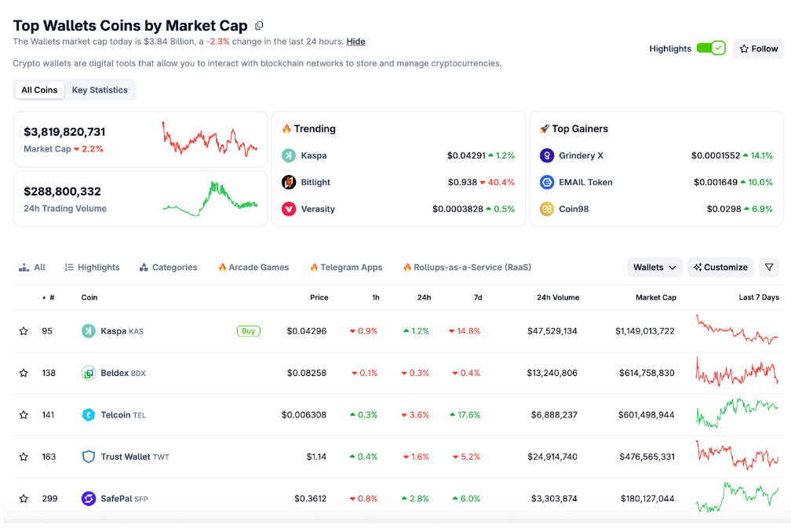The height and width of the screenshot is (532, 791).
Task: Open the Kaspa 7-day sparkline chart
Action: click(737, 330)
